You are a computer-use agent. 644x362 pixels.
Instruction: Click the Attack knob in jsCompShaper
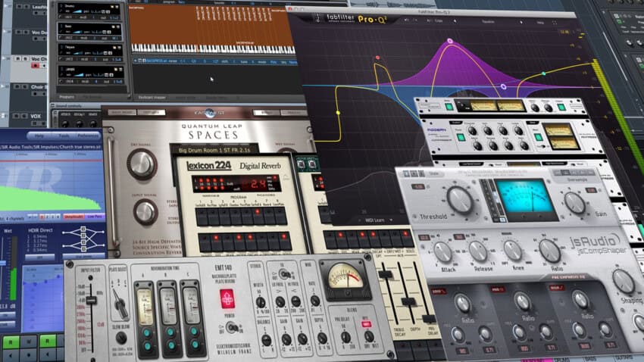coord(442,251)
